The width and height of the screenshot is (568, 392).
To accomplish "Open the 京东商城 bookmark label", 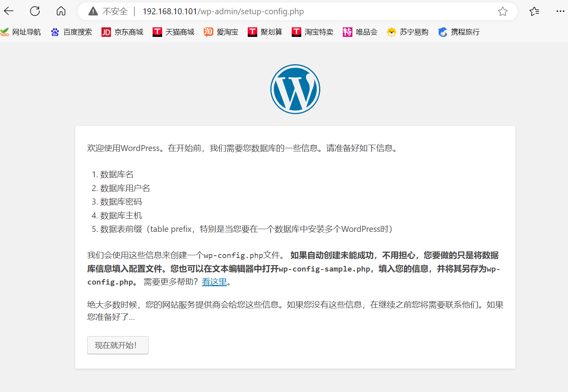I will coord(129,32).
